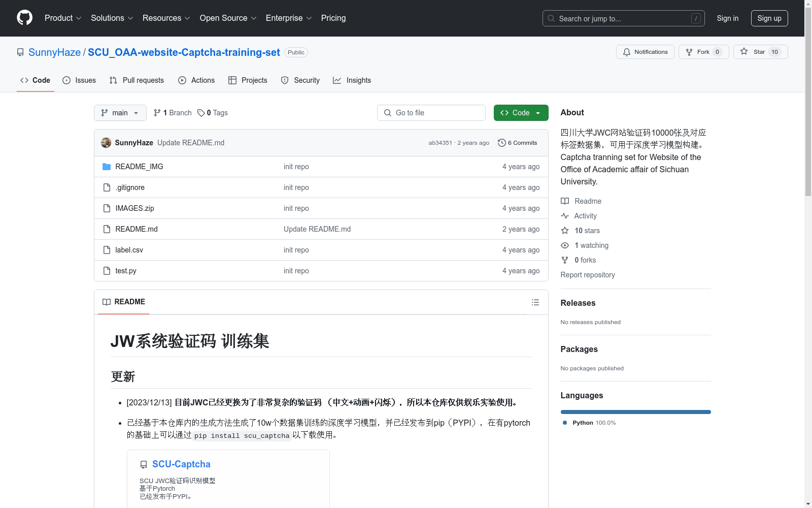The width and height of the screenshot is (812, 508).
Task: Switch to the Pull requests tab
Action: [x=137, y=80]
